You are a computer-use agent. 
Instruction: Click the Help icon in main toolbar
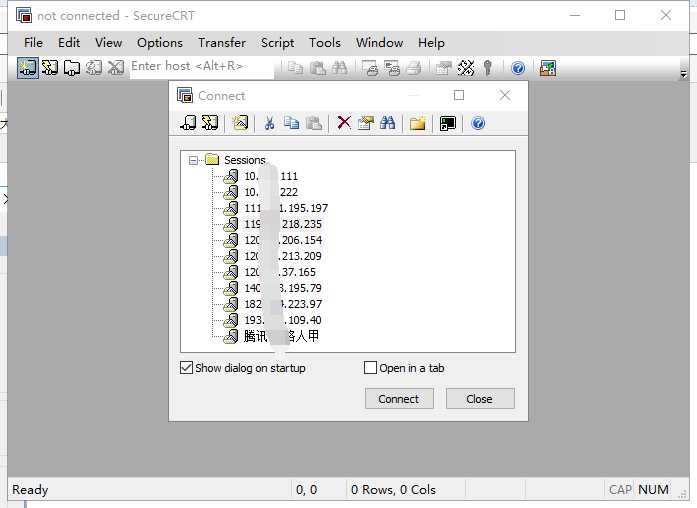tap(518, 68)
